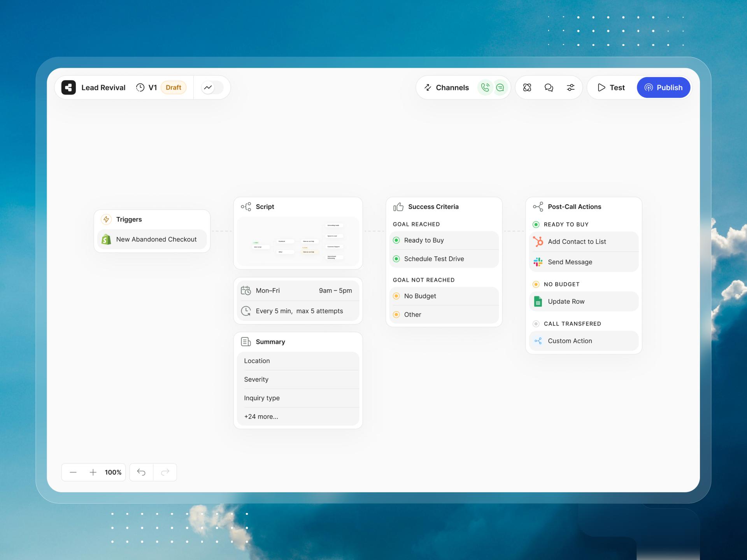747x560 pixels.
Task: Toggle the analytics trend switch
Action: tap(212, 87)
